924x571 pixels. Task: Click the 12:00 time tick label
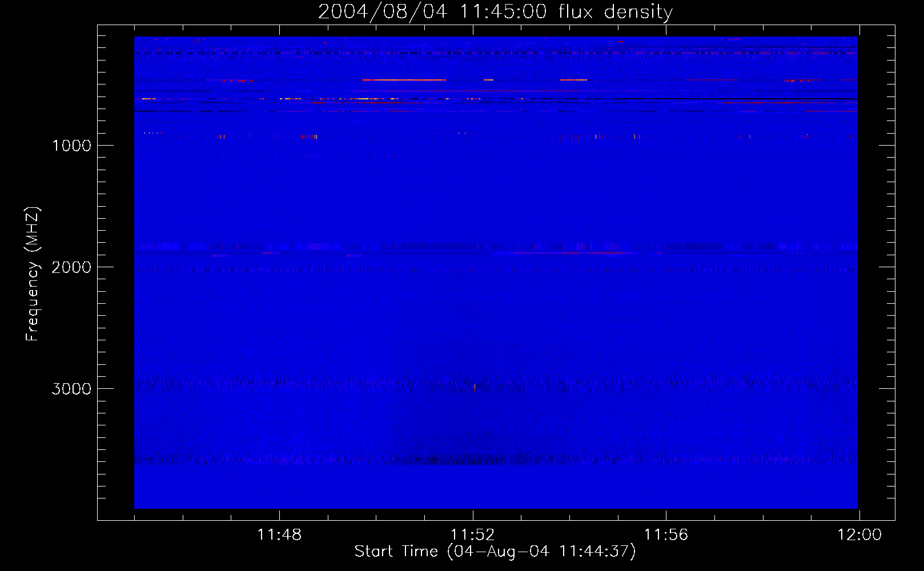pos(859,535)
